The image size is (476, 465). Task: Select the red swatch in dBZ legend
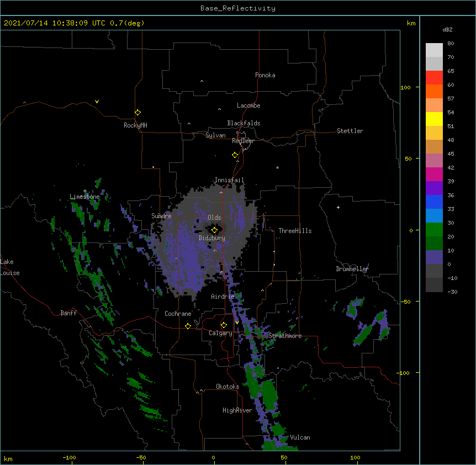pos(434,77)
